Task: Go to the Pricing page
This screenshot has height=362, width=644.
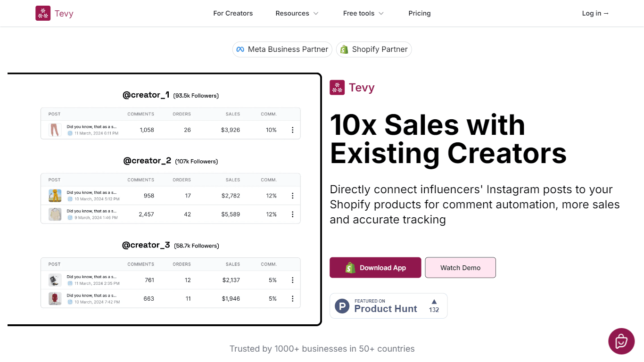Action: click(420, 13)
